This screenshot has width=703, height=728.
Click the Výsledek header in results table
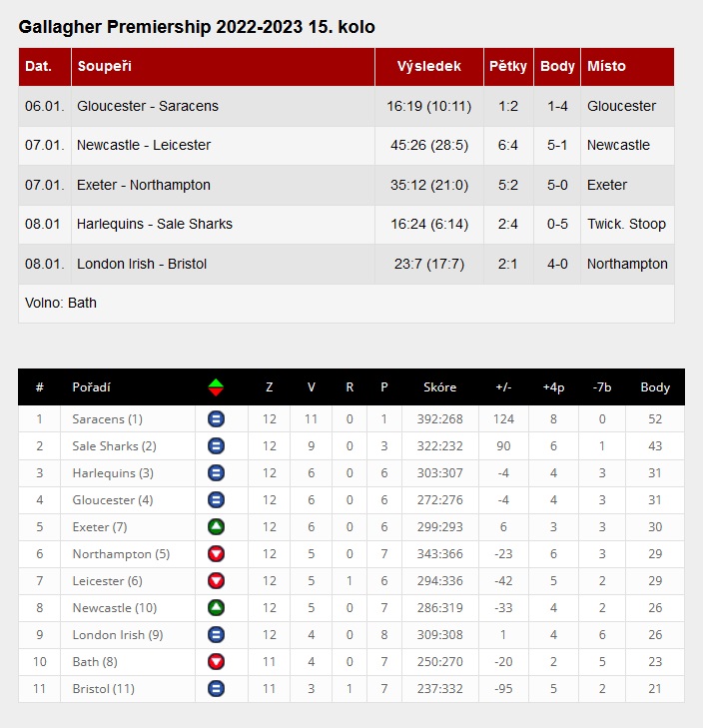click(429, 67)
